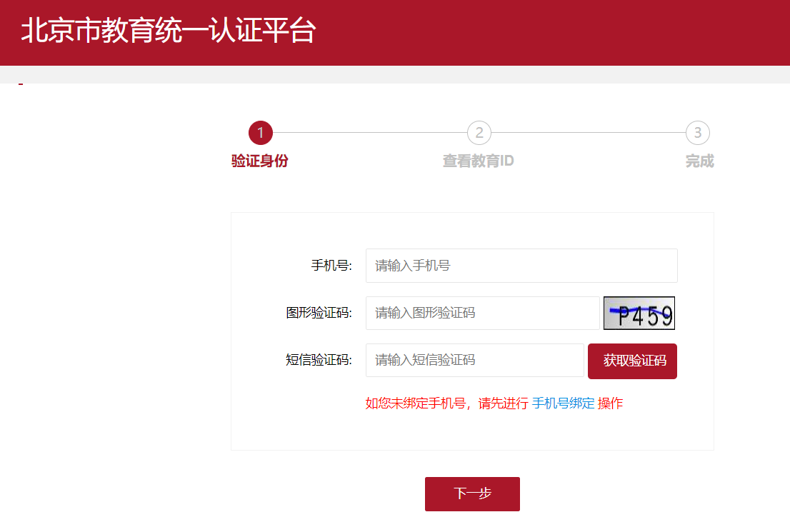Select the 完成 step label
The height and width of the screenshot is (532, 790).
click(x=699, y=161)
